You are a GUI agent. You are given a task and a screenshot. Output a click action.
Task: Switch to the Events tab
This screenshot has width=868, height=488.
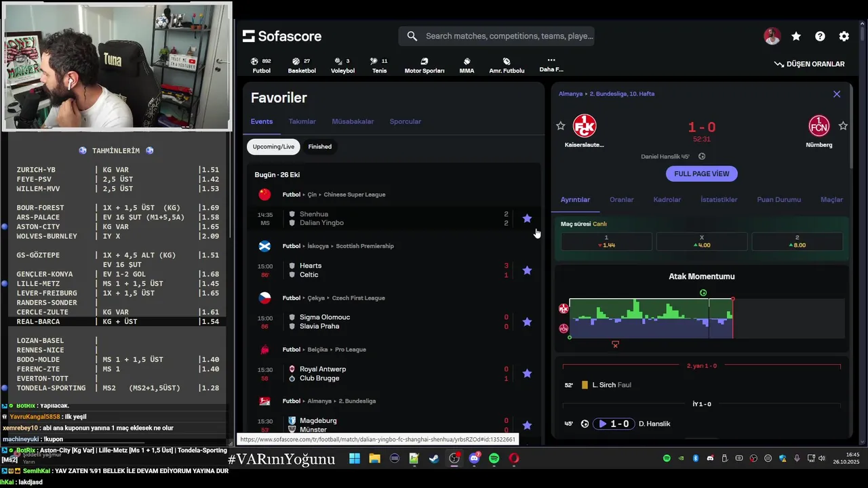click(262, 121)
